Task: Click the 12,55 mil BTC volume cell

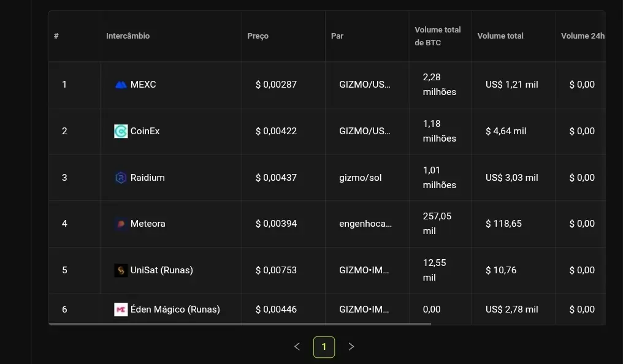Action: tap(434, 270)
